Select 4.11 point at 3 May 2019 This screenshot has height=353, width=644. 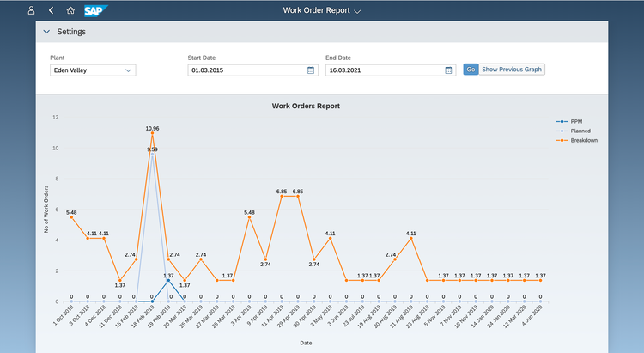pyautogui.click(x=331, y=239)
